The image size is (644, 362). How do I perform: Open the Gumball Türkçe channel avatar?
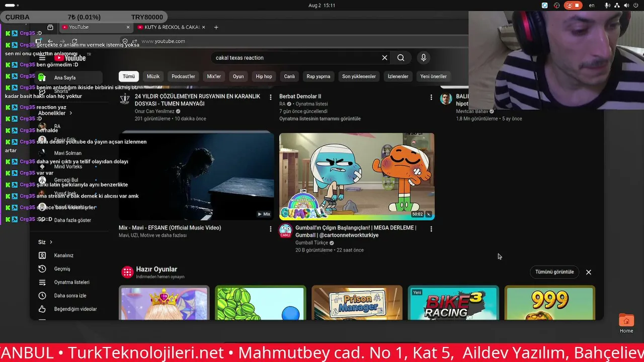click(x=285, y=231)
